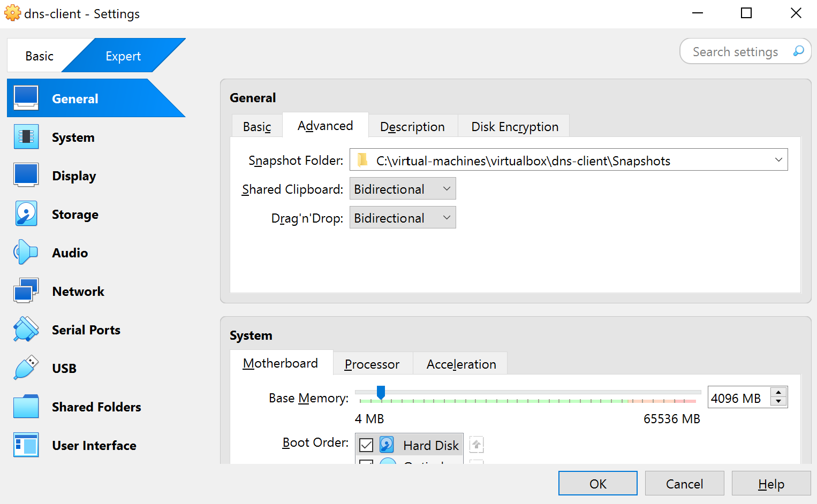Select the Motherboard tab
817x504 pixels.
coord(281,363)
